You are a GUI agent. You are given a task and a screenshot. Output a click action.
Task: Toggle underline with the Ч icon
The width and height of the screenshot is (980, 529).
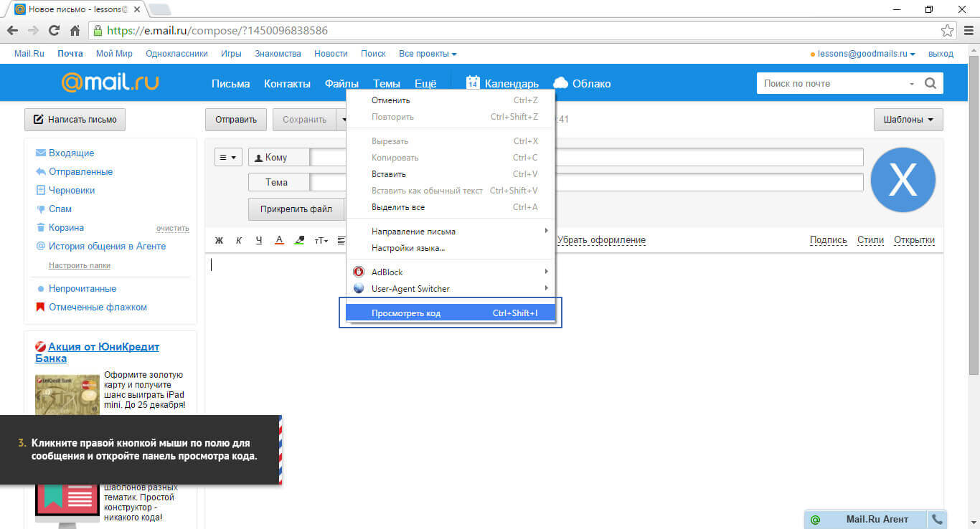pyautogui.click(x=259, y=241)
